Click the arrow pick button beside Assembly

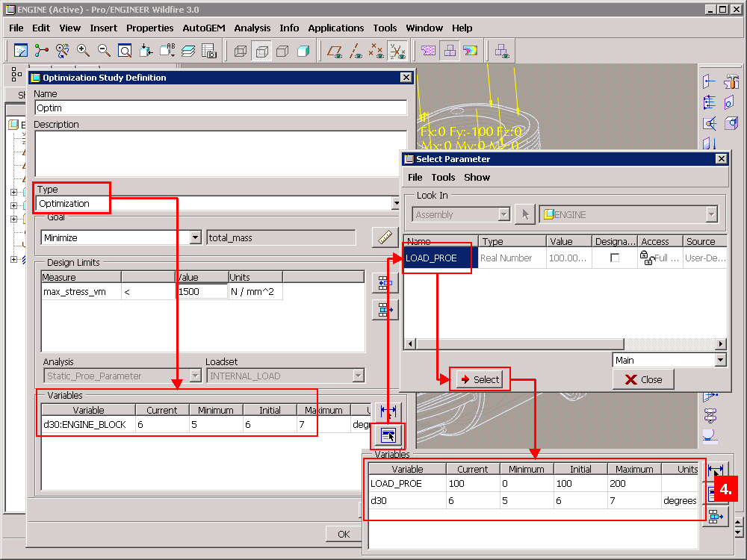tap(525, 215)
